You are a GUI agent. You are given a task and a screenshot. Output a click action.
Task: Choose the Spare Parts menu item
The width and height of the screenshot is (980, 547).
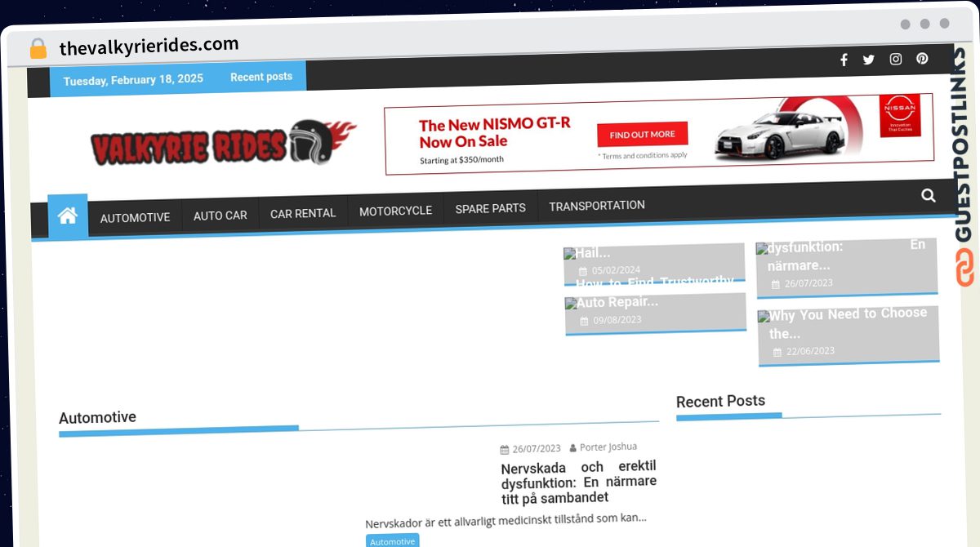[x=490, y=208]
